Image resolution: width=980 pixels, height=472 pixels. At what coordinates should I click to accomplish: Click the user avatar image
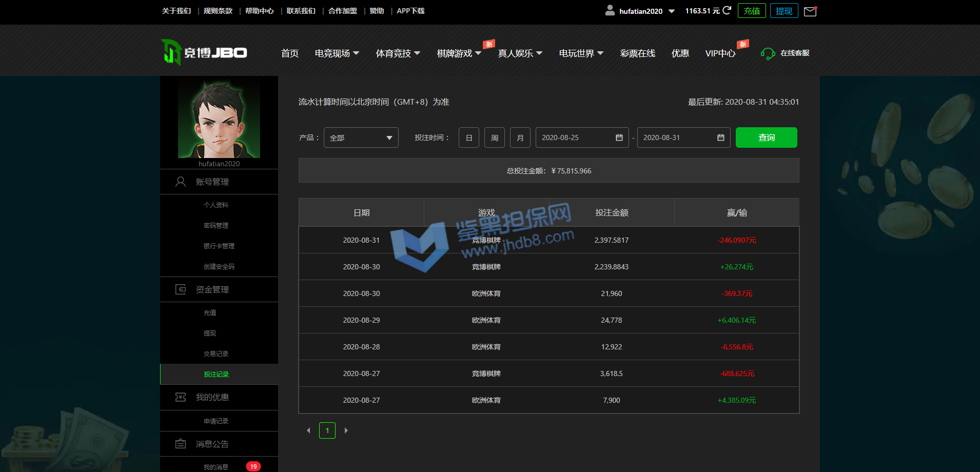(x=219, y=119)
